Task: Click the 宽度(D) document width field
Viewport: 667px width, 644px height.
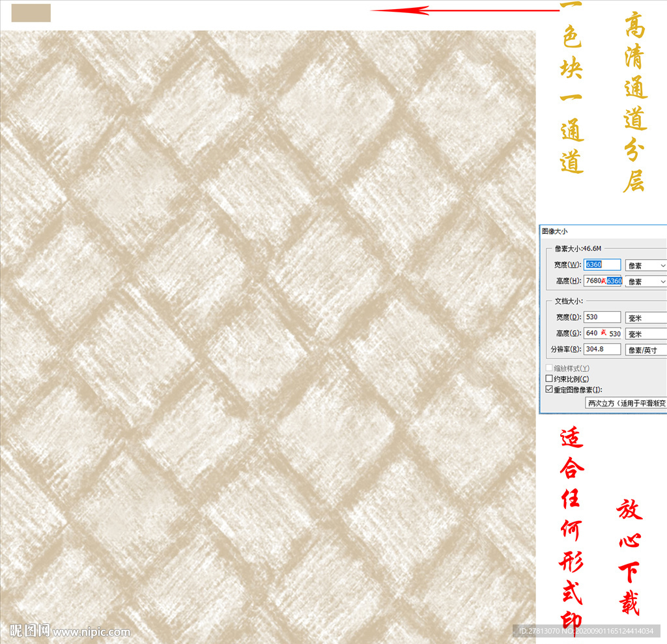Action: (602, 317)
